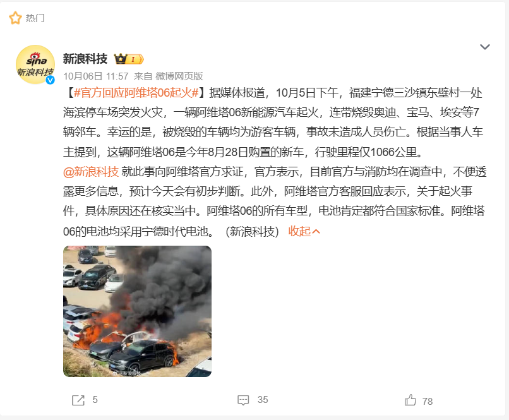Open the burning cars photo thumbnail
The image size is (509, 420).
137,311
